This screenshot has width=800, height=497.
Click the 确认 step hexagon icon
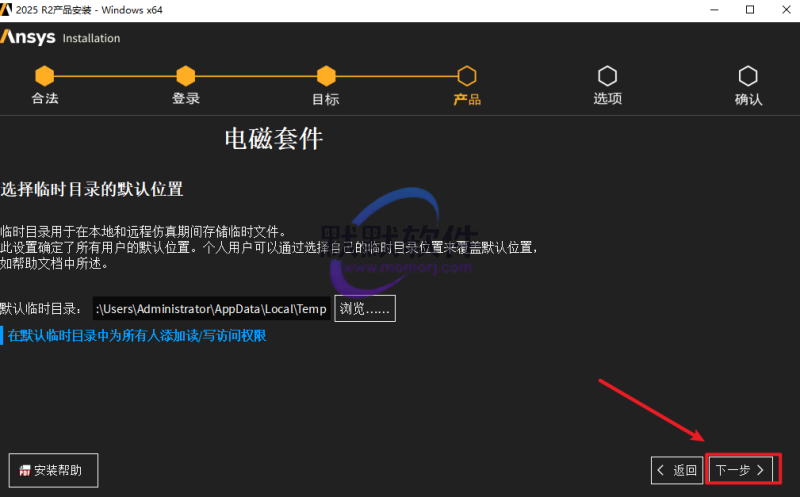coord(748,76)
